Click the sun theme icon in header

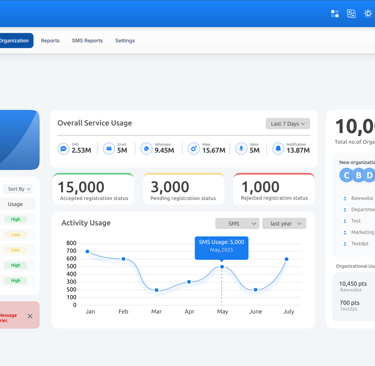(368, 14)
